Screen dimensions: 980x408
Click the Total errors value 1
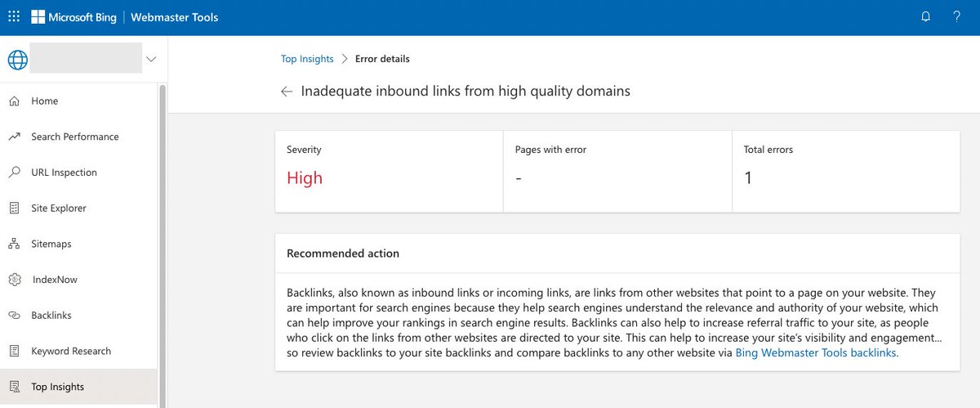coord(748,178)
